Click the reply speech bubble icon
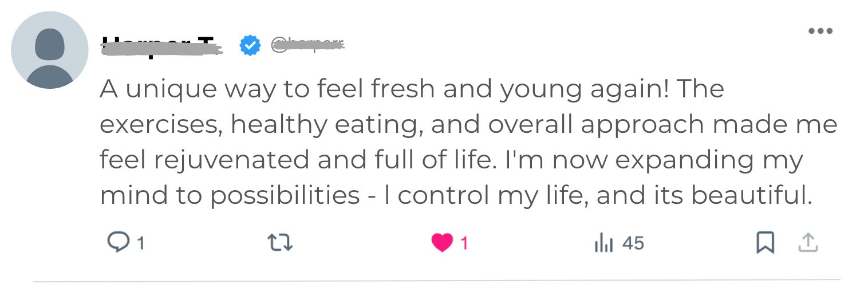Viewport: 868px width, 307px height. [118, 243]
